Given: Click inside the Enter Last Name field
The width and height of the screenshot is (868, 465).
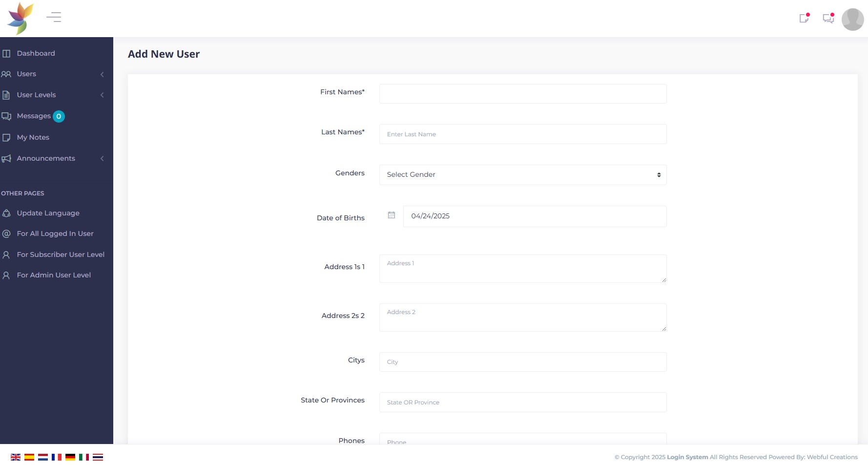Looking at the screenshot, I should coord(522,134).
